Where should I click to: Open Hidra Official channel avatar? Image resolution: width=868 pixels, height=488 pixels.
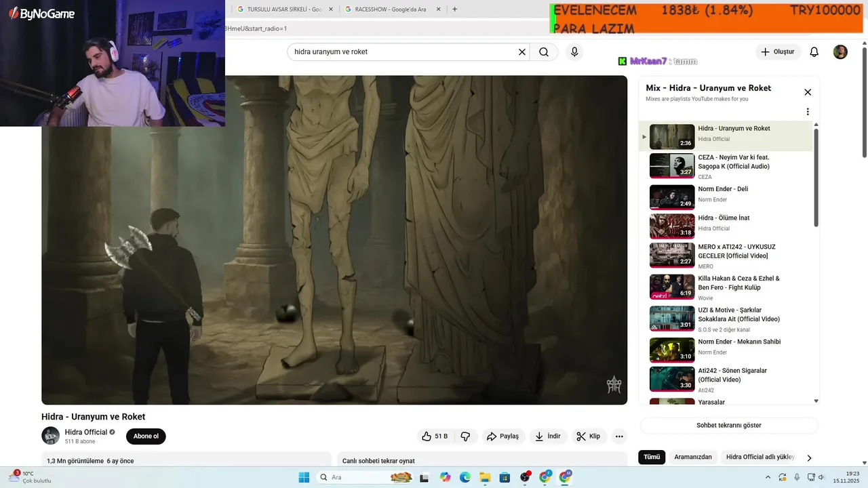[50, 436]
